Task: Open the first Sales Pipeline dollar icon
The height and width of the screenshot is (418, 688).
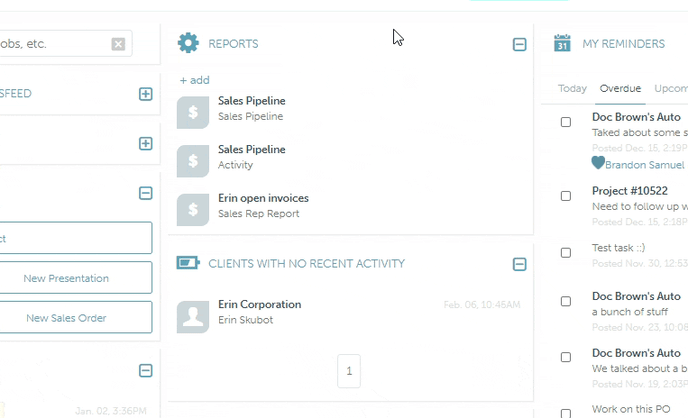Action: (193, 113)
